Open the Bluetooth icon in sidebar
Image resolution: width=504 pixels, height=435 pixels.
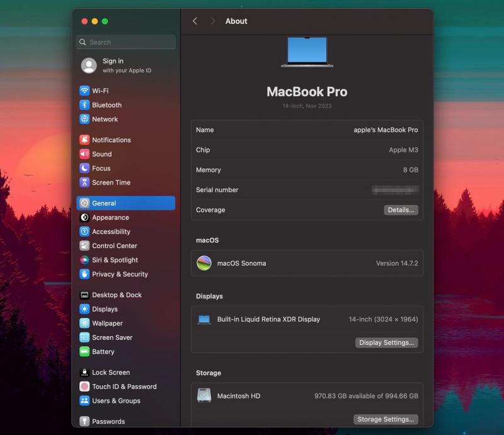tap(84, 105)
